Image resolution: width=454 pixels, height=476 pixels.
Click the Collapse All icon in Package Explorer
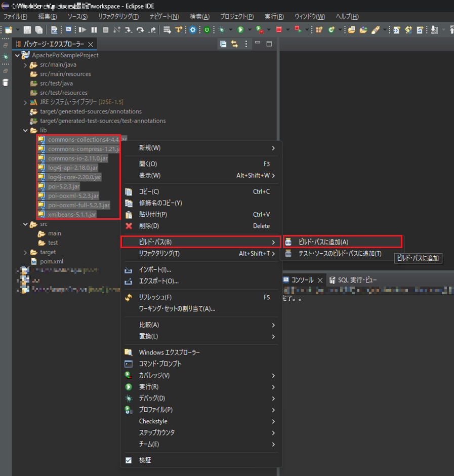223,44
